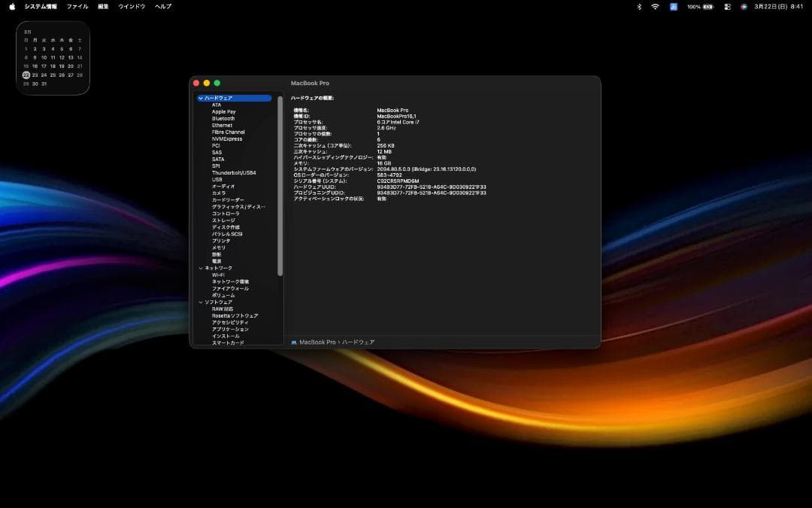Click the sidebar vertical scrollbar
This screenshot has height=508, width=812.
(x=280, y=186)
